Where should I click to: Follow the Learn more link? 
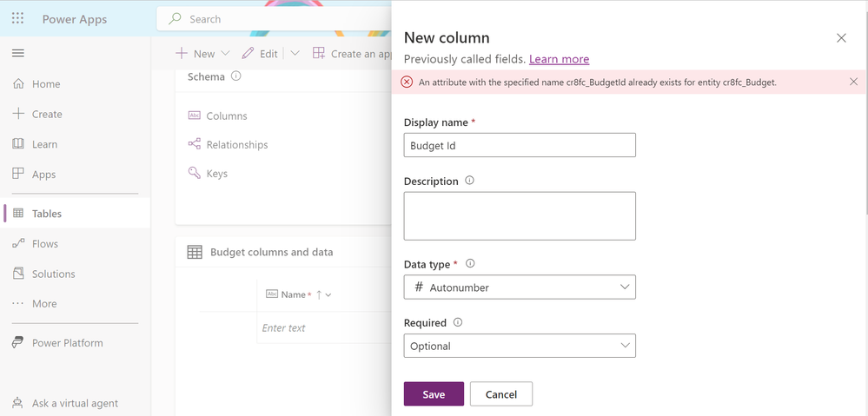(559, 59)
